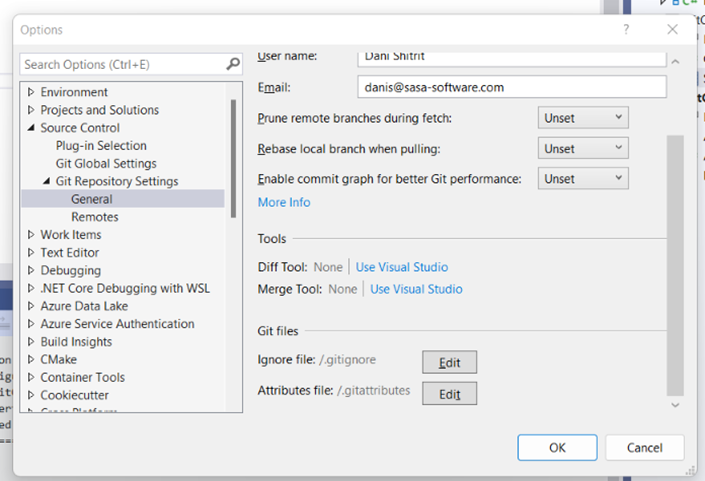Click the help question mark icon

point(626,30)
